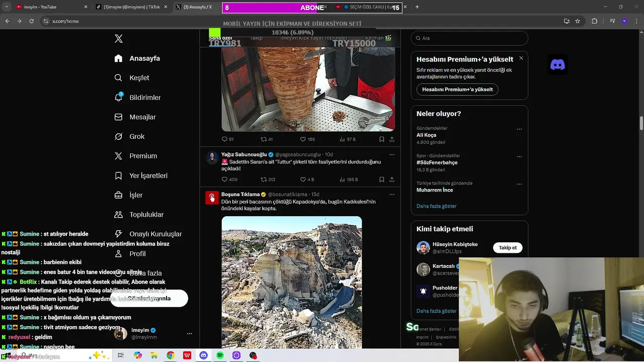Open the döner kebab photo
This screenshot has width=644, height=362.
click(x=308, y=89)
